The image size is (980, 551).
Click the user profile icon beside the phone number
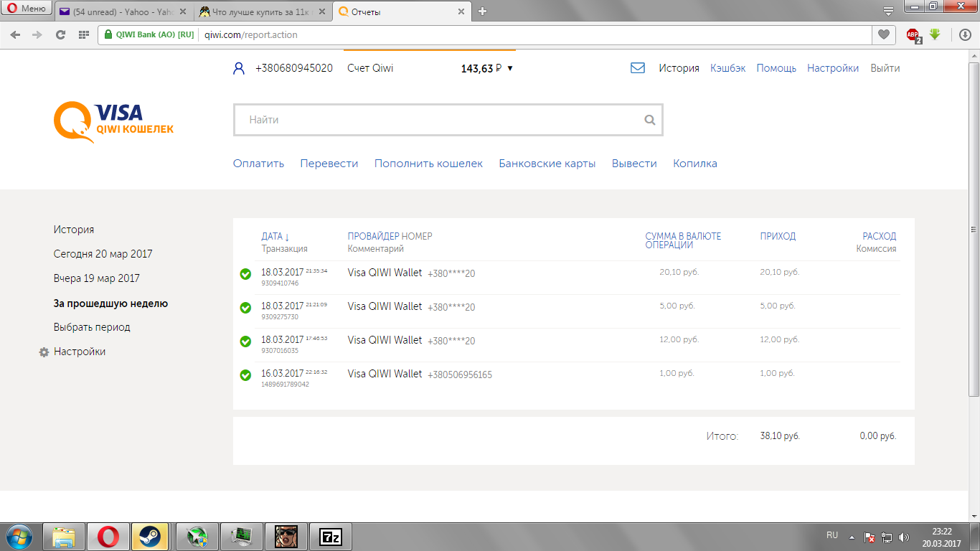tap(239, 68)
